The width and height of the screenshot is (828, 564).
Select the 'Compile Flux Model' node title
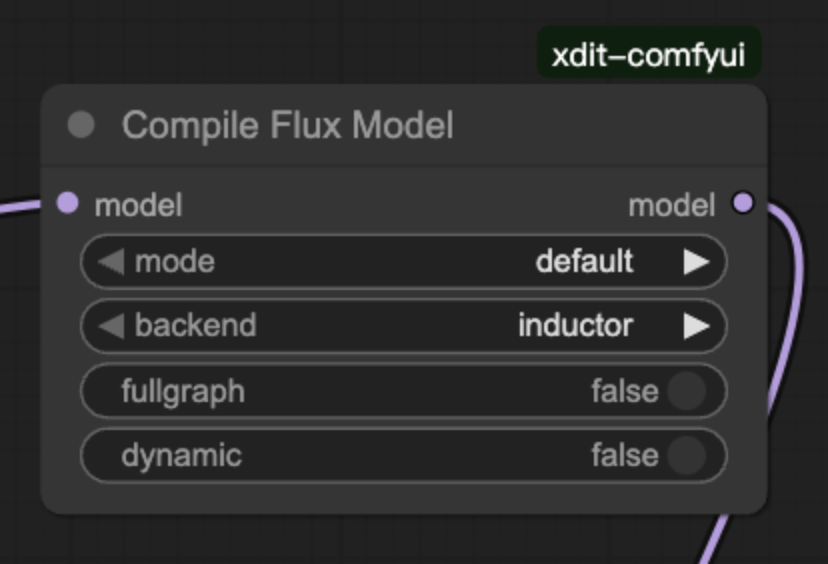[x=287, y=126]
